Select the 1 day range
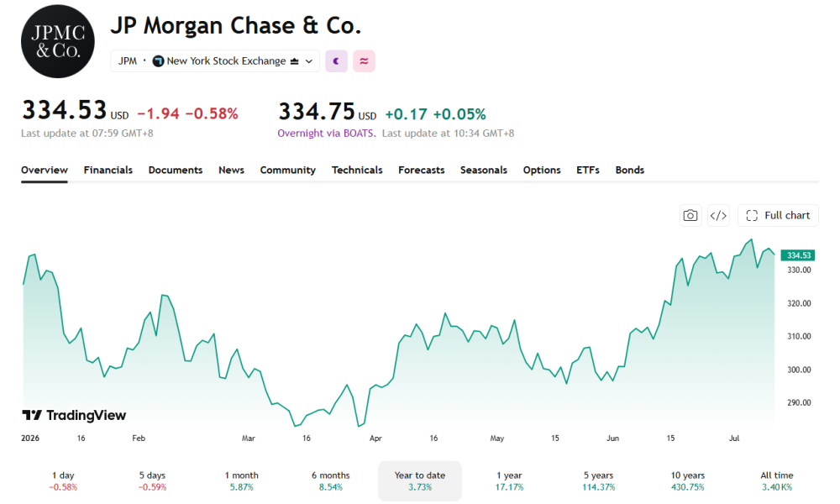This screenshot has width=840, height=504. (x=63, y=481)
